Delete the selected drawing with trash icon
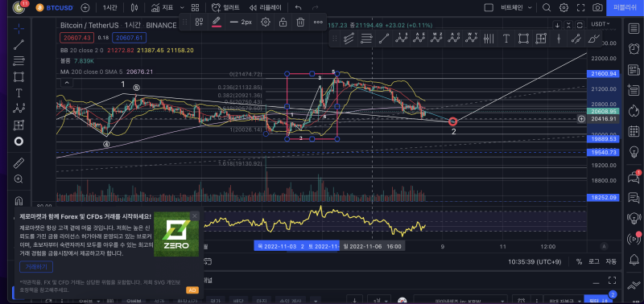 pyautogui.click(x=300, y=23)
